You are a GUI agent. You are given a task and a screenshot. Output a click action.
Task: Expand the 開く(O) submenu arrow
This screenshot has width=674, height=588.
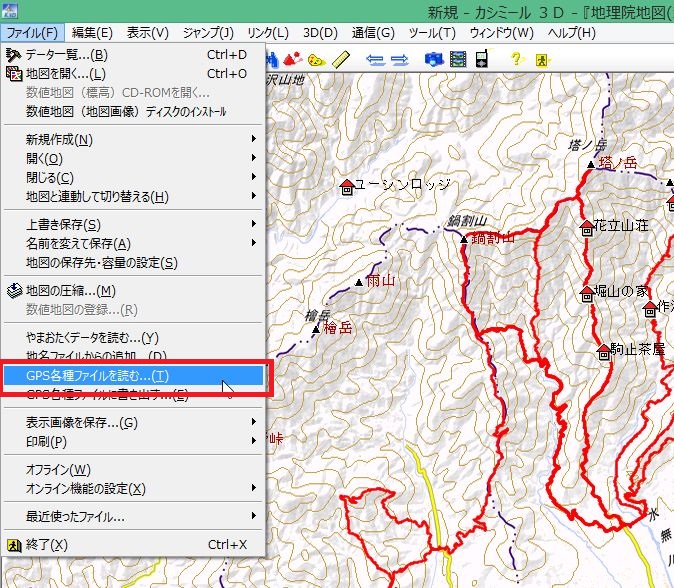254,158
